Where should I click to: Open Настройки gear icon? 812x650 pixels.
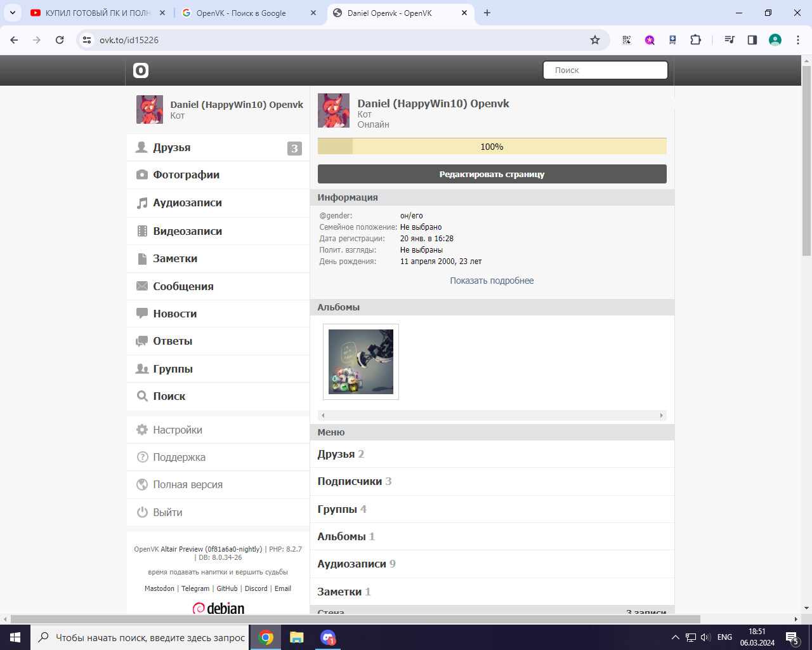coord(142,430)
